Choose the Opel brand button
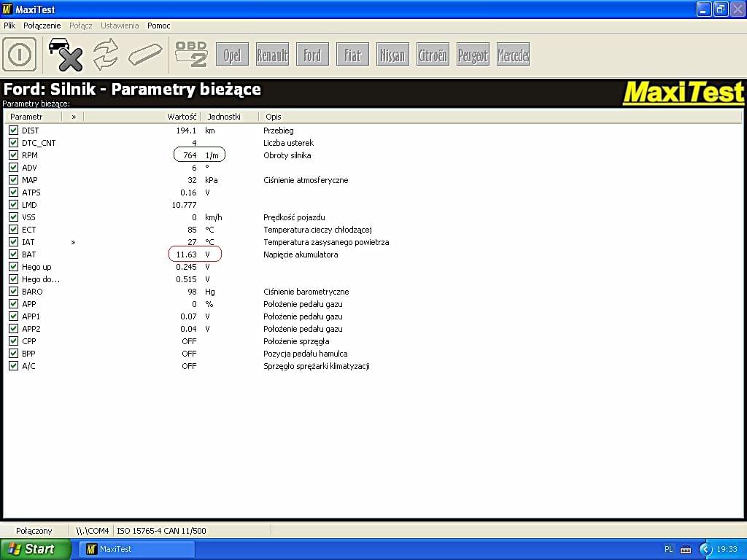This screenshot has width=747, height=560. (232, 54)
